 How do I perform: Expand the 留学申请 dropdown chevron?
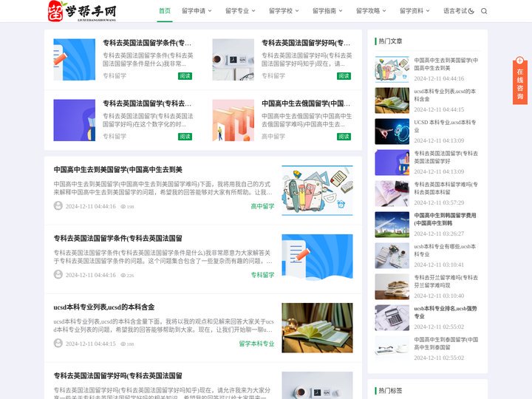click(210, 11)
